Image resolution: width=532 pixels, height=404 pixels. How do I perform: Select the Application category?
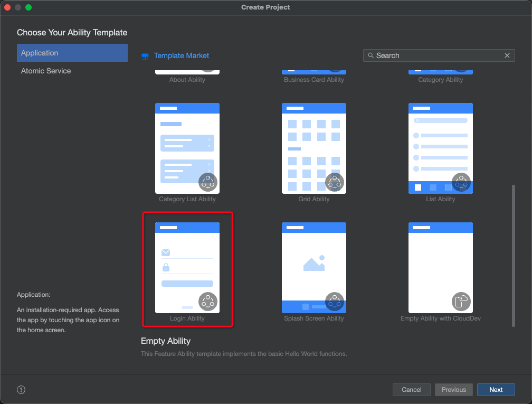point(72,53)
